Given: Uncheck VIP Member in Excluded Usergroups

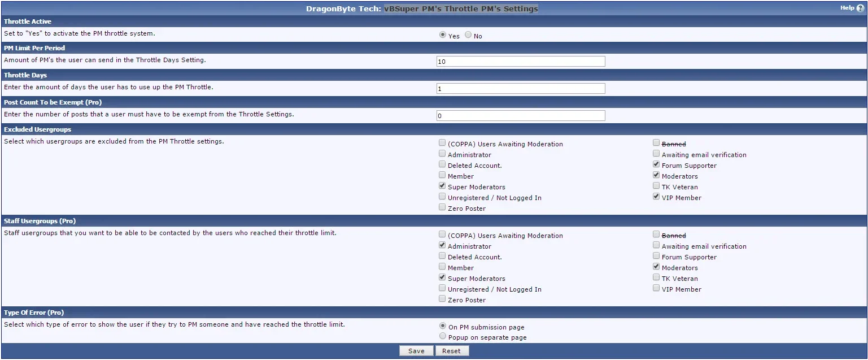Looking at the screenshot, I should click(x=656, y=197).
